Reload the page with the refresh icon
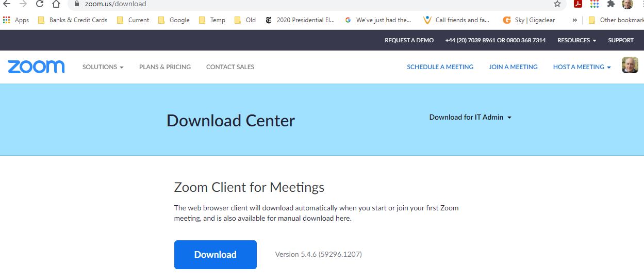 pos(39,4)
